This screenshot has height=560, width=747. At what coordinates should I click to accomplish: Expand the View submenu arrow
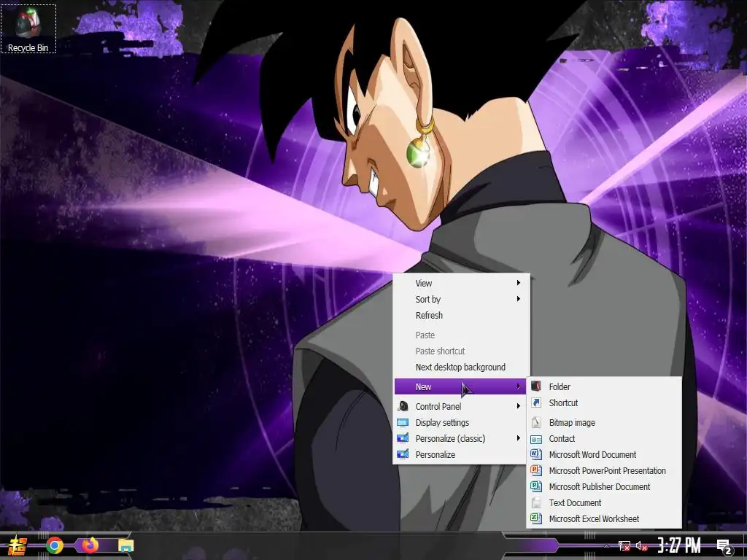click(519, 283)
